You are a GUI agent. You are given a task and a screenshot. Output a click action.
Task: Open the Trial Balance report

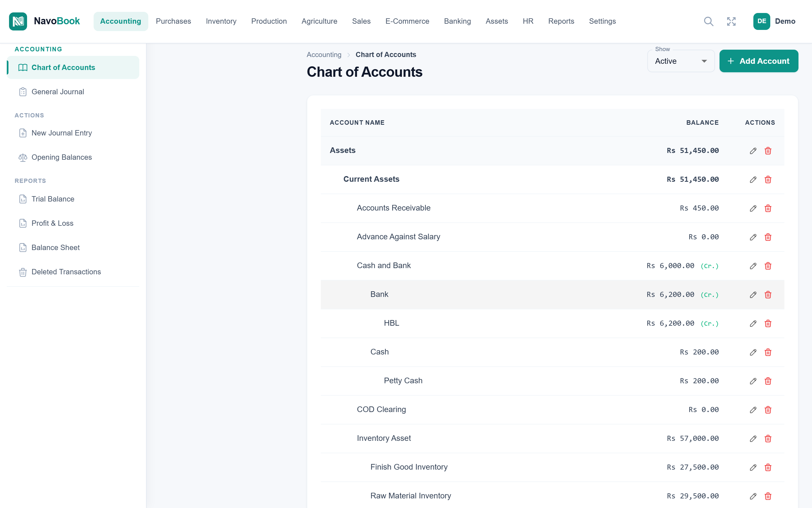(x=73, y=199)
